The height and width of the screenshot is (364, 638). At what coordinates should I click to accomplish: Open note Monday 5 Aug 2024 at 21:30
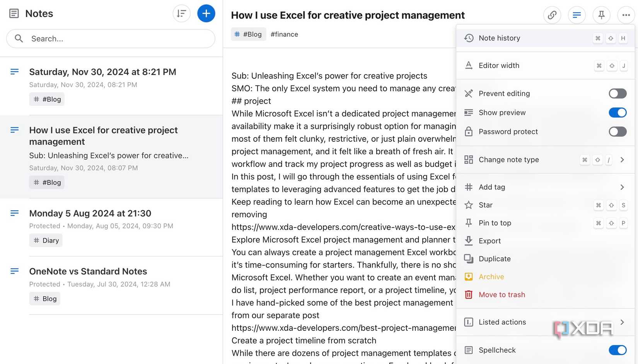(x=111, y=227)
